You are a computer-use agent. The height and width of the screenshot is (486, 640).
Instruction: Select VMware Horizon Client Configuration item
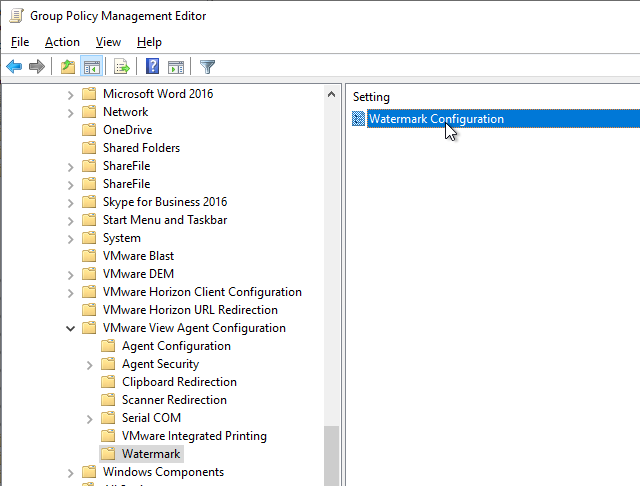[x=202, y=292]
